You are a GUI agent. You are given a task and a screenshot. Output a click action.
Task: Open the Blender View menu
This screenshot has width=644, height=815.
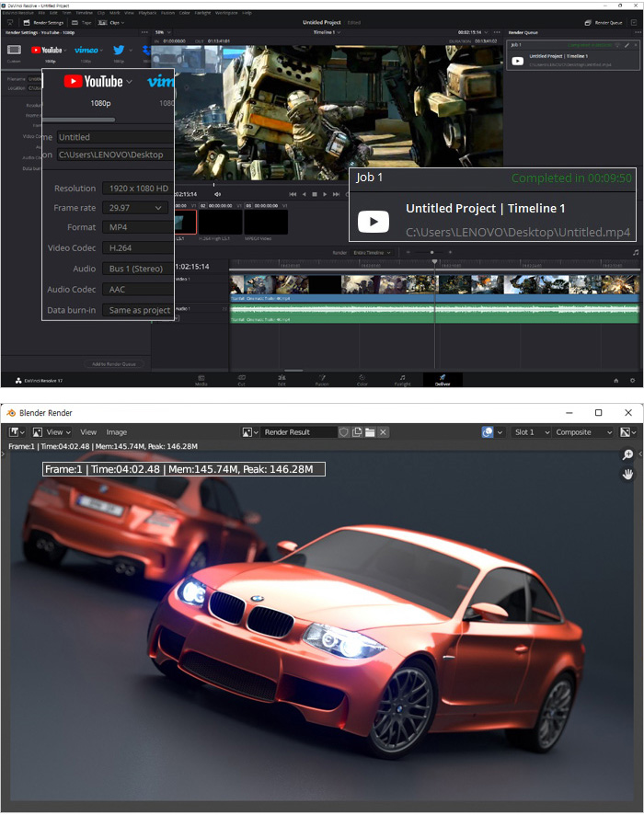[87, 432]
